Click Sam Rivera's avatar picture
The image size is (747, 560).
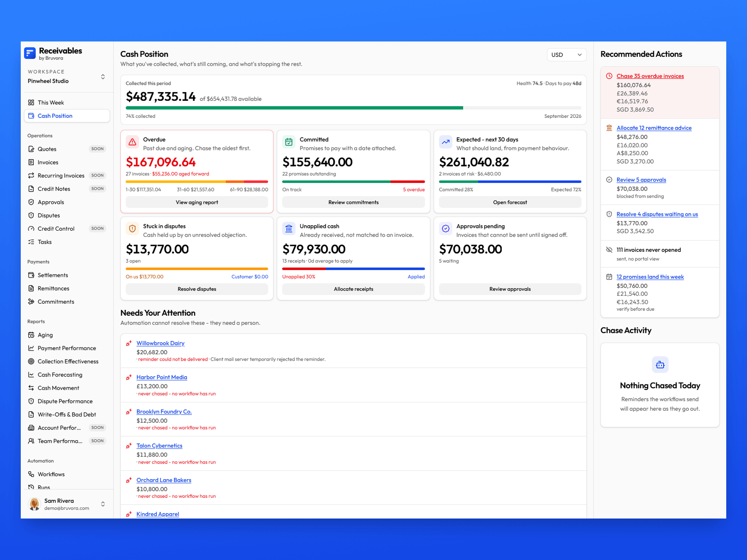point(34,504)
